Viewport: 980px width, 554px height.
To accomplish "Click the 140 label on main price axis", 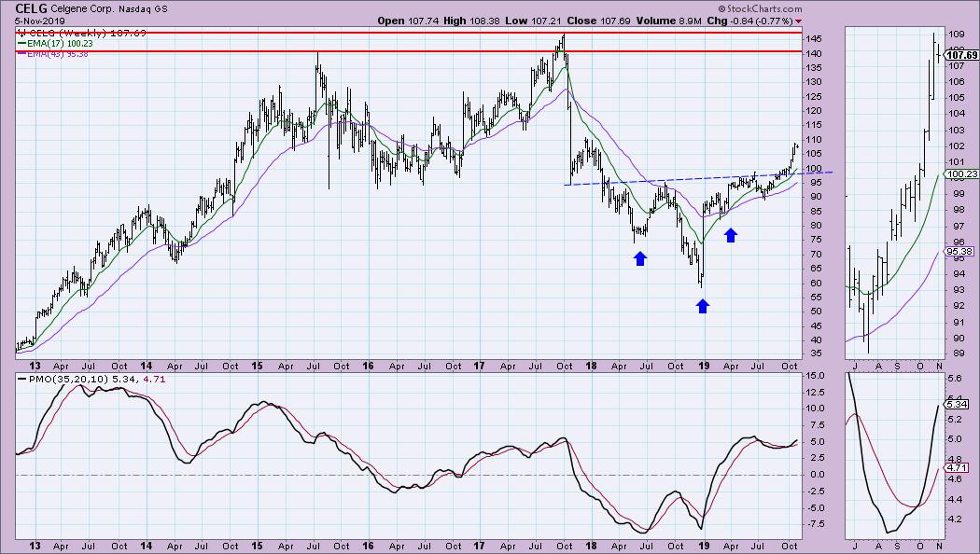I will pos(813,54).
